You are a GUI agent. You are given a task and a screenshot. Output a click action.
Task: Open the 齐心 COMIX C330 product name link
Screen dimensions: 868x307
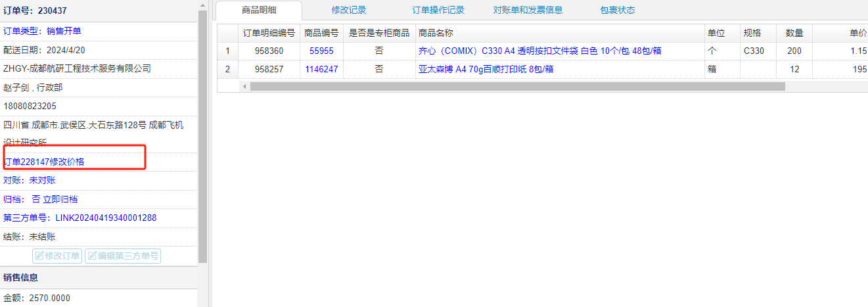539,51
